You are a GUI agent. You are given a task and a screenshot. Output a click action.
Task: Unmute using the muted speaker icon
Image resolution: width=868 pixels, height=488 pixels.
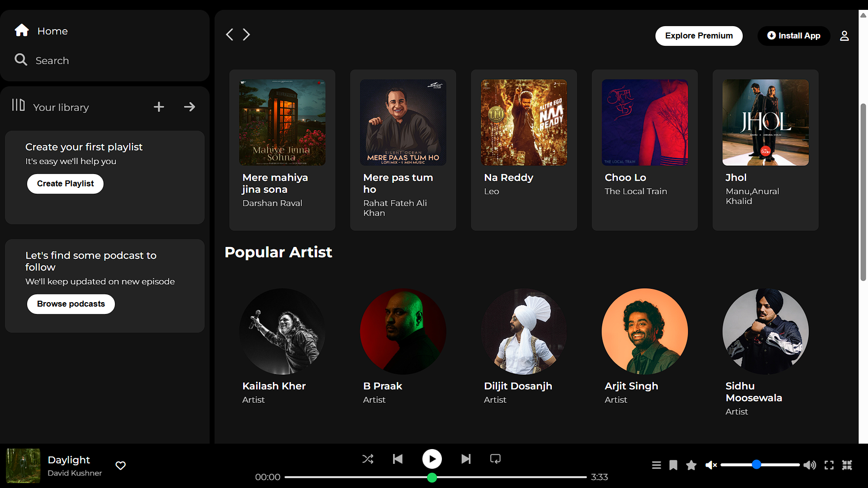click(711, 465)
